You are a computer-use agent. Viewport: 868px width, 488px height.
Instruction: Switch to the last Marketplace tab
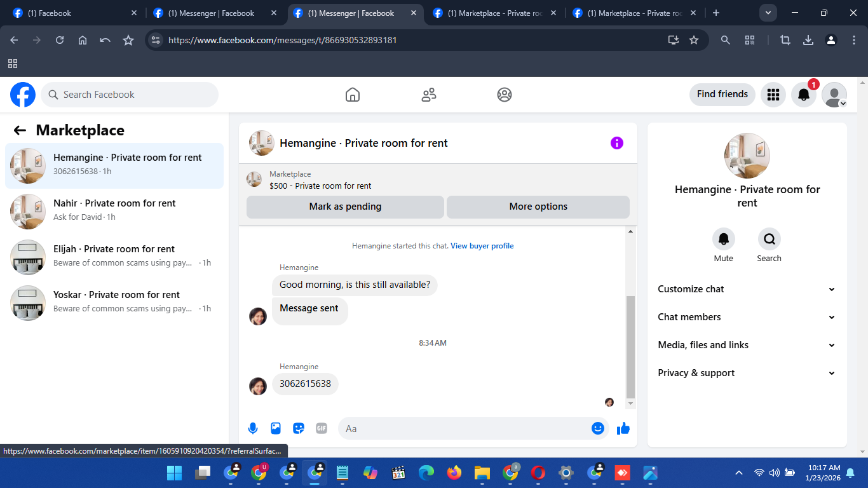point(634,13)
